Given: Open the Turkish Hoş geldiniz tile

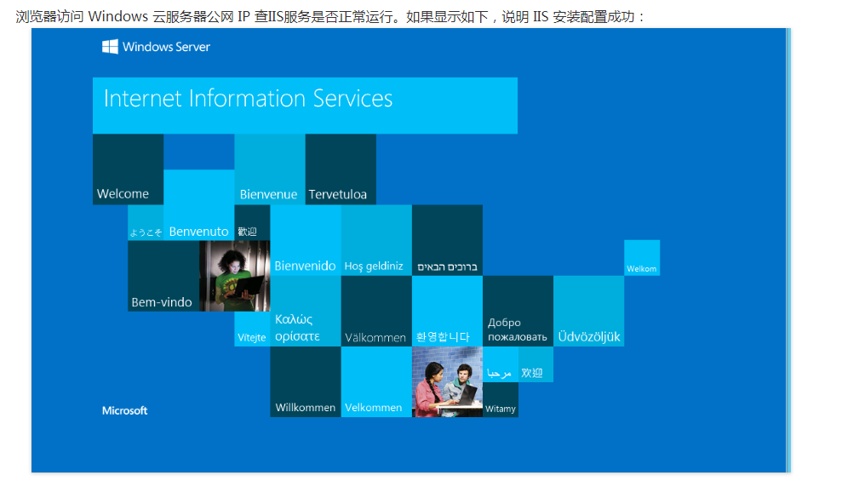Looking at the screenshot, I should 376,240.
